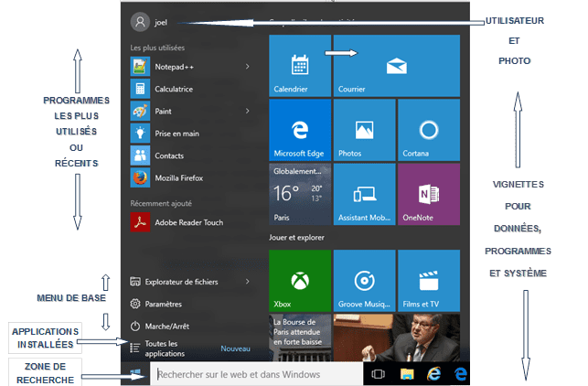Click the joel user name
Image resolution: width=588 pixels, height=386 pixels.
click(161, 23)
